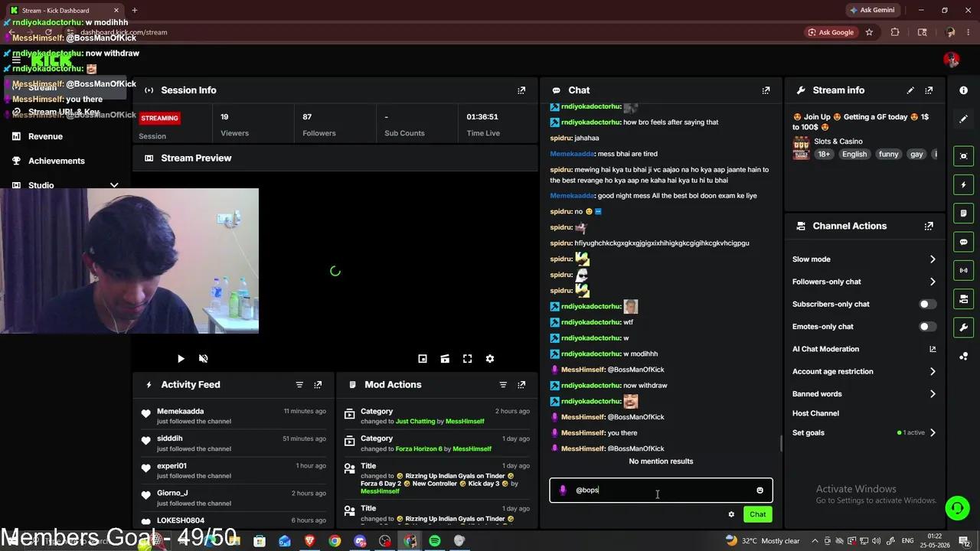Open Revenue in left sidebar
Screen dimensions: 980x551
pyautogui.click(x=45, y=136)
